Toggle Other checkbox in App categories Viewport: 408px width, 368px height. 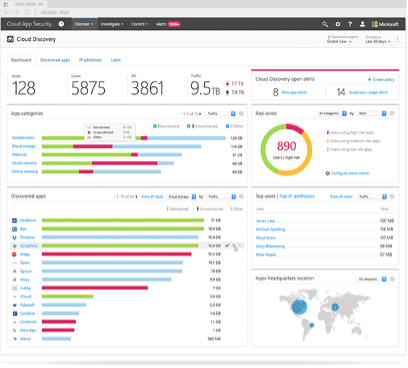click(x=227, y=126)
